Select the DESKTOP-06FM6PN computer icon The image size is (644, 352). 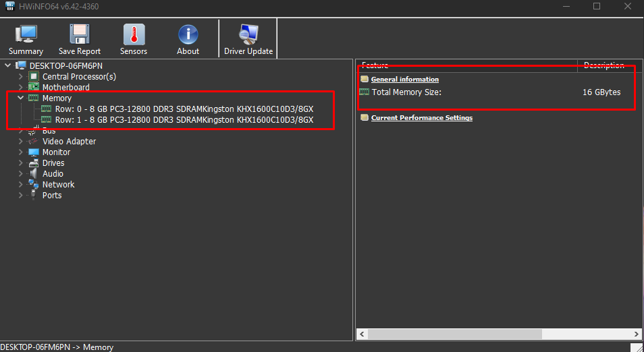click(21, 65)
